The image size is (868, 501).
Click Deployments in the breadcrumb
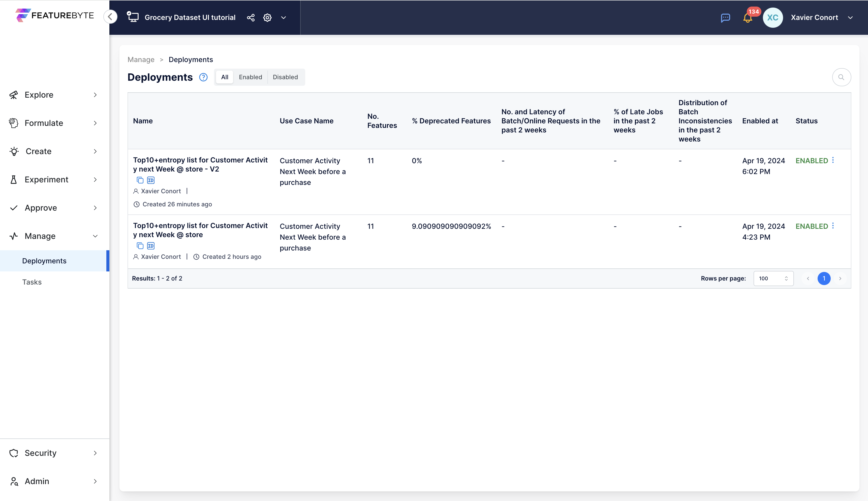tap(191, 60)
